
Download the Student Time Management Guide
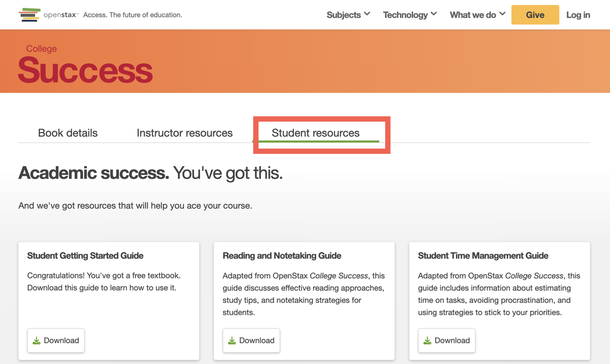pos(446,340)
